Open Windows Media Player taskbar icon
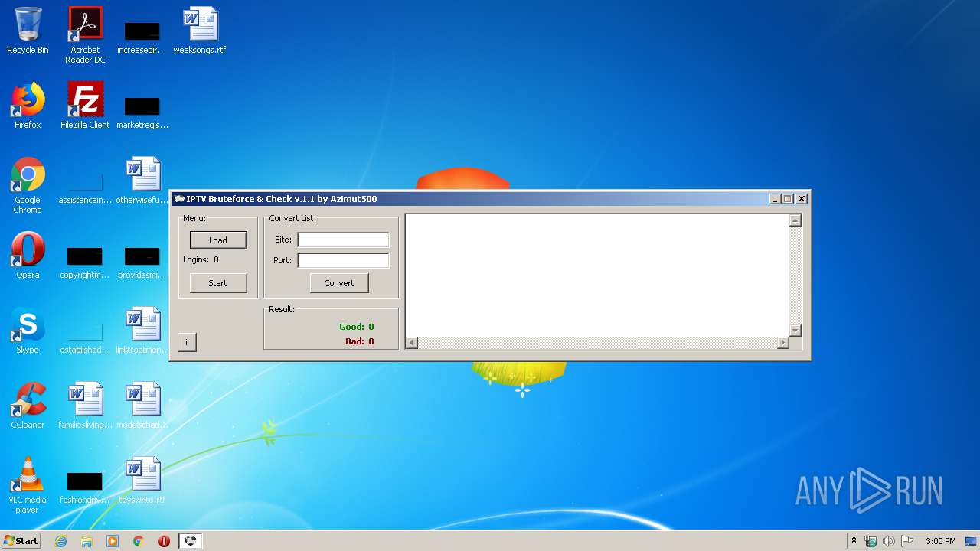This screenshot has height=551, width=980. (113, 541)
